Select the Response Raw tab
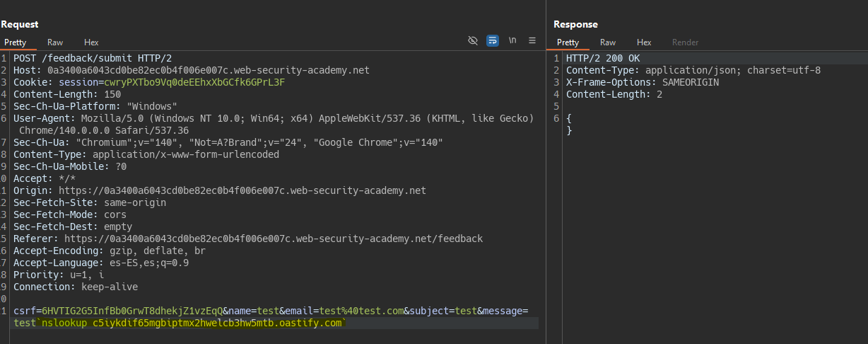868x344 pixels. click(607, 42)
